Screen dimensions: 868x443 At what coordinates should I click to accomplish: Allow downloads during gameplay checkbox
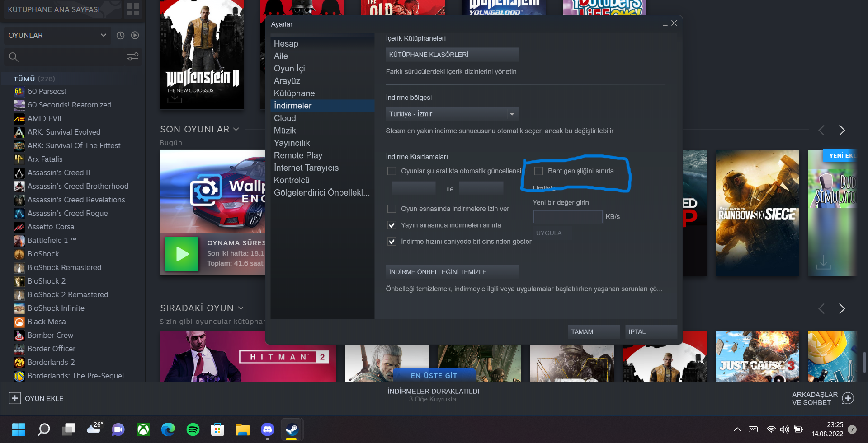click(x=392, y=209)
